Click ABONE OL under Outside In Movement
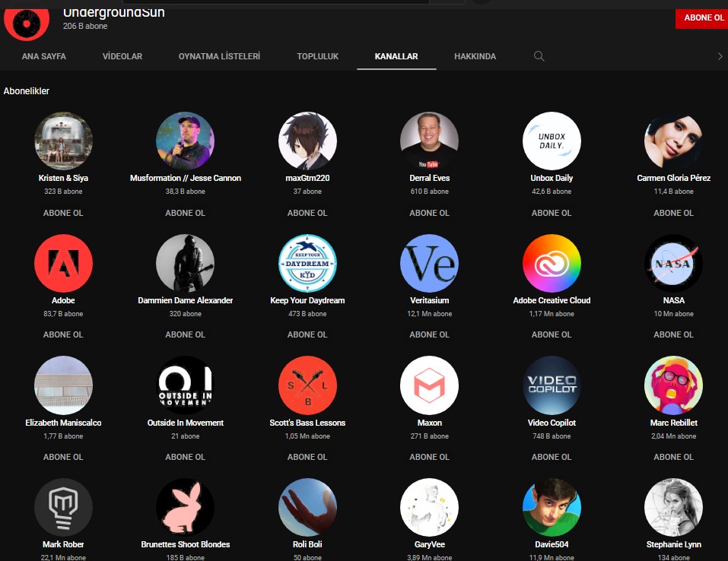728x561 pixels. click(x=186, y=457)
